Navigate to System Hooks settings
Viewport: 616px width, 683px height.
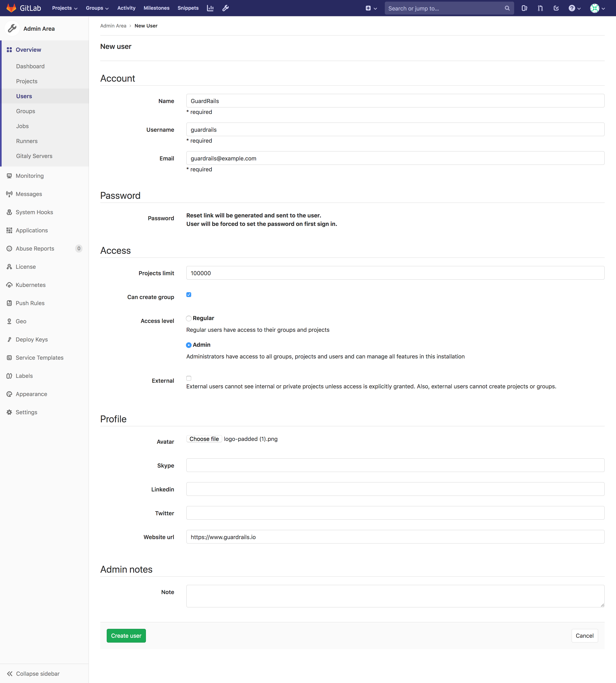coord(34,212)
